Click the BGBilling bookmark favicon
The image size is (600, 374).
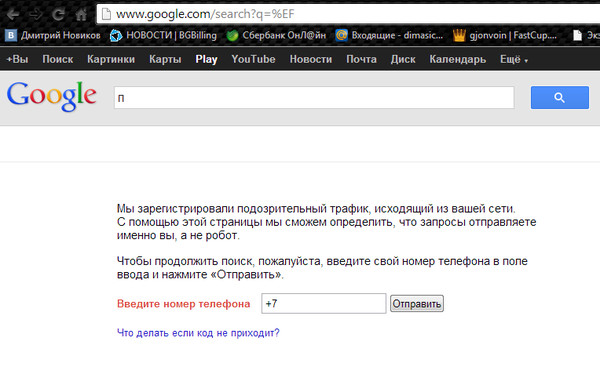click(116, 35)
